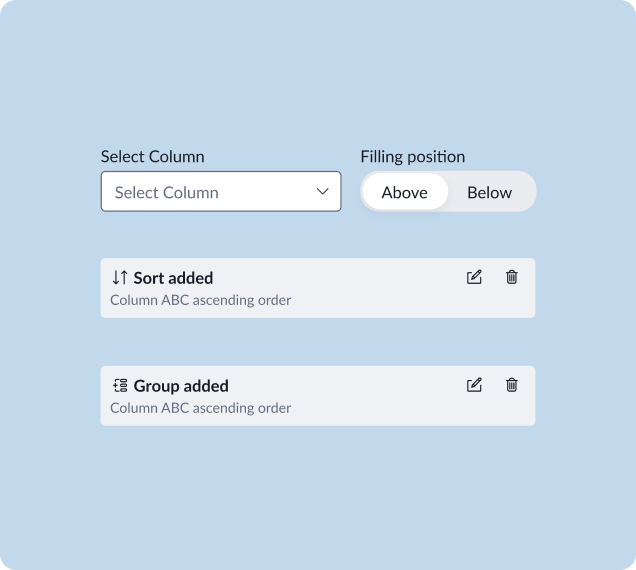Screen dimensions: 636x570
Task: Switch filling position to Below
Action: 489,192
